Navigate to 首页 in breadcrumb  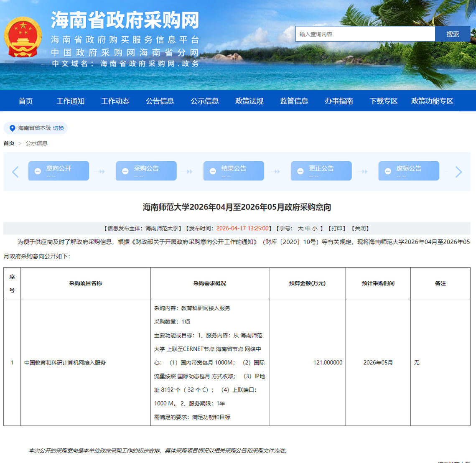point(9,143)
